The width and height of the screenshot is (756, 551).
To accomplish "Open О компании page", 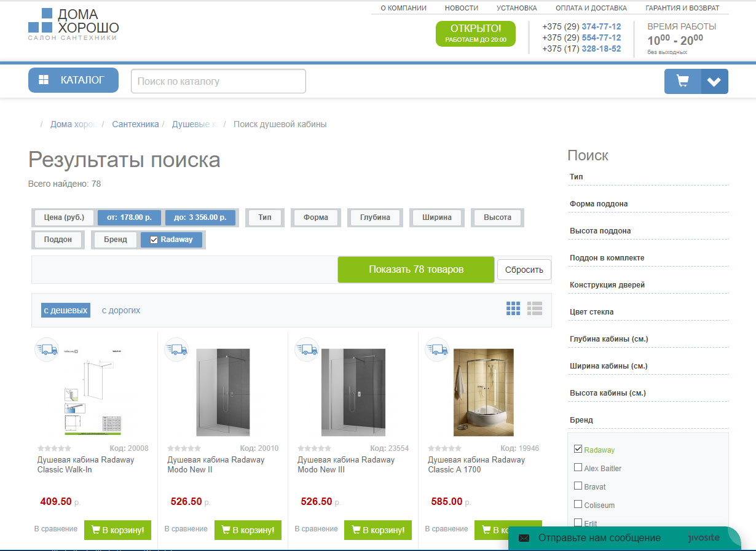I will click(403, 8).
